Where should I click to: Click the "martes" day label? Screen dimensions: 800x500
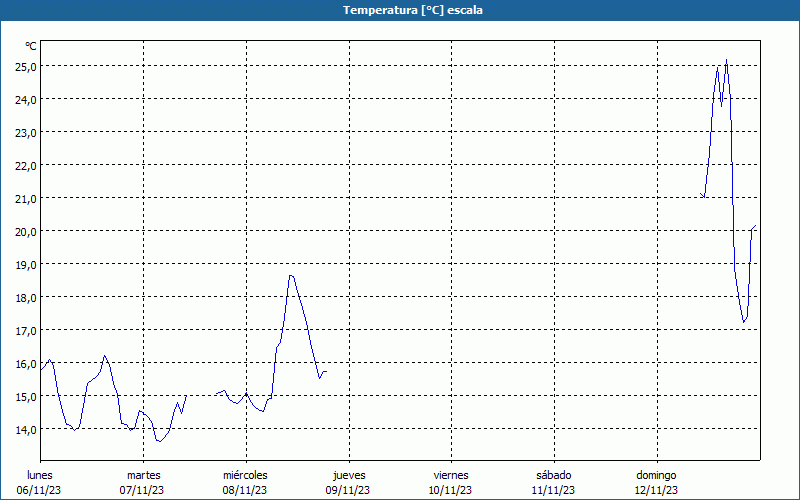(143, 475)
